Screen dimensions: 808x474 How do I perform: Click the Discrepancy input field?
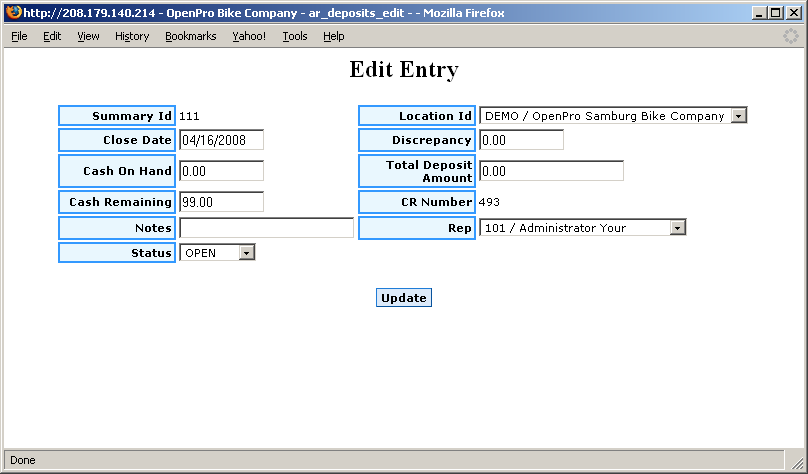(x=521, y=140)
